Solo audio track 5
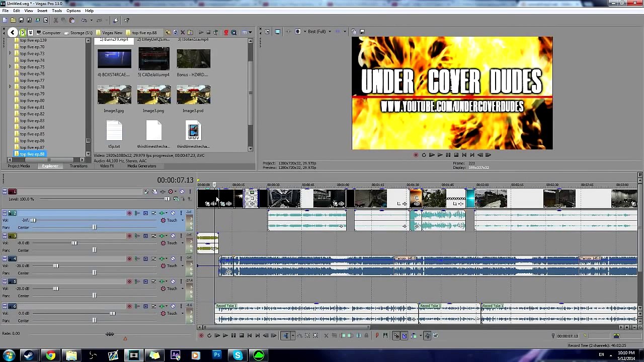The image size is (644, 362). [181, 282]
